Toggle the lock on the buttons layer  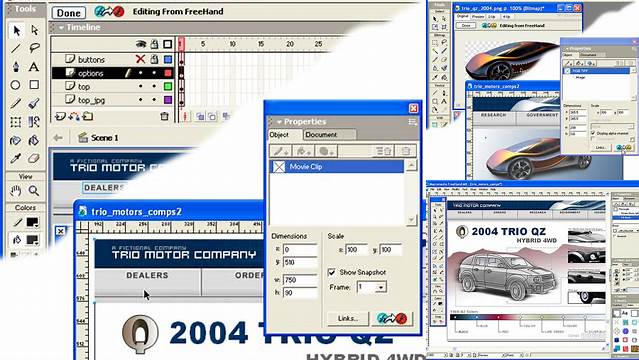click(x=154, y=59)
